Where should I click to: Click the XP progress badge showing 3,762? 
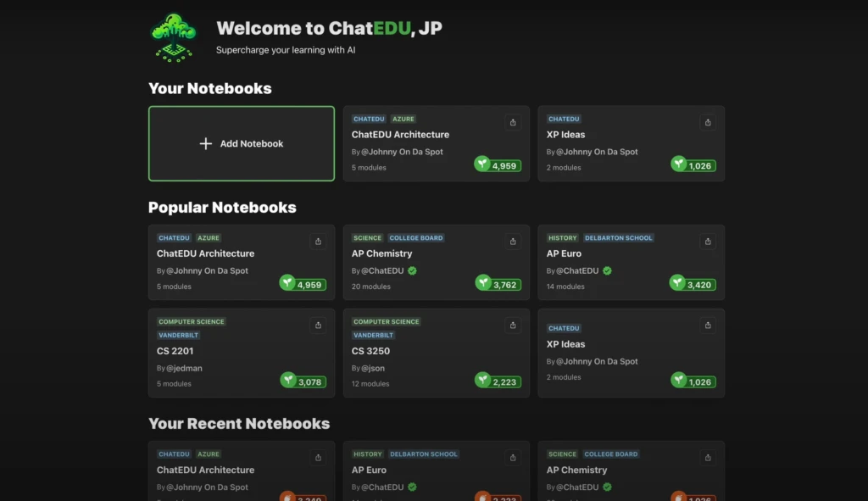point(498,284)
